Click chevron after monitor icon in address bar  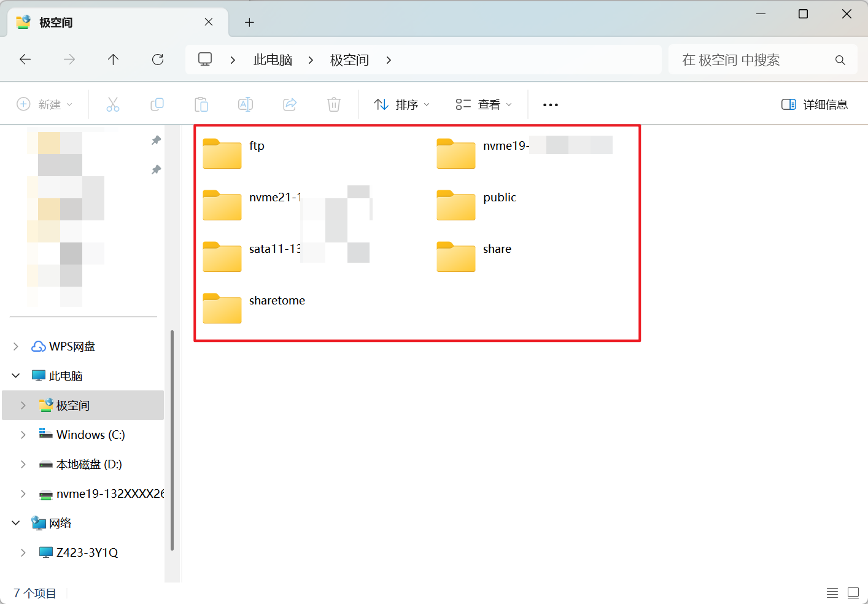(233, 60)
